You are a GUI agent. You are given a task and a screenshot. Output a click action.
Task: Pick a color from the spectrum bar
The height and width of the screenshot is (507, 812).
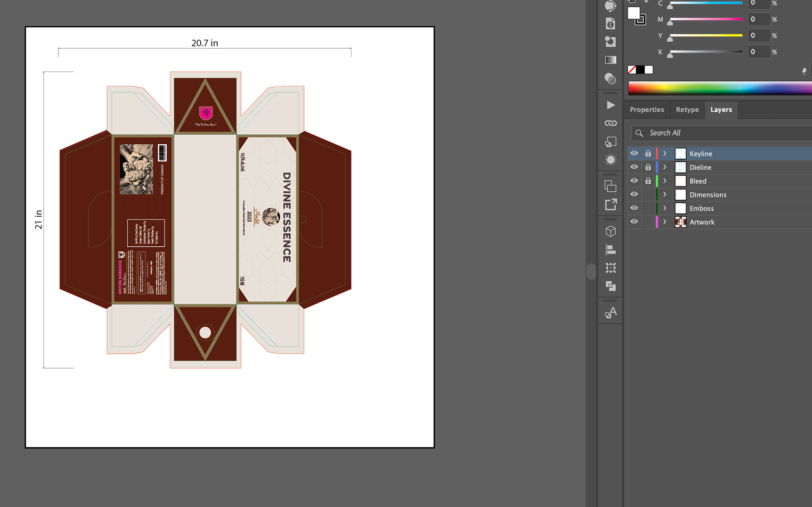click(720, 88)
